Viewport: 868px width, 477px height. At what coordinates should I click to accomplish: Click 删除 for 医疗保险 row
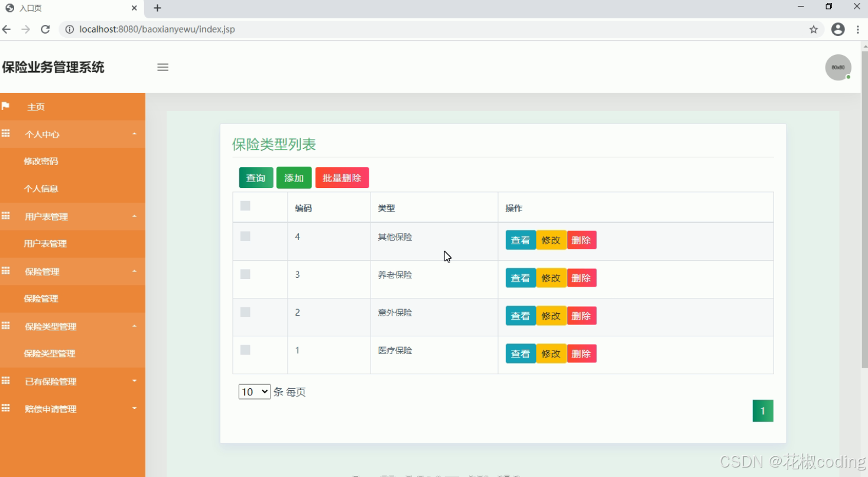pyautogui.click(x=581, y=353)
